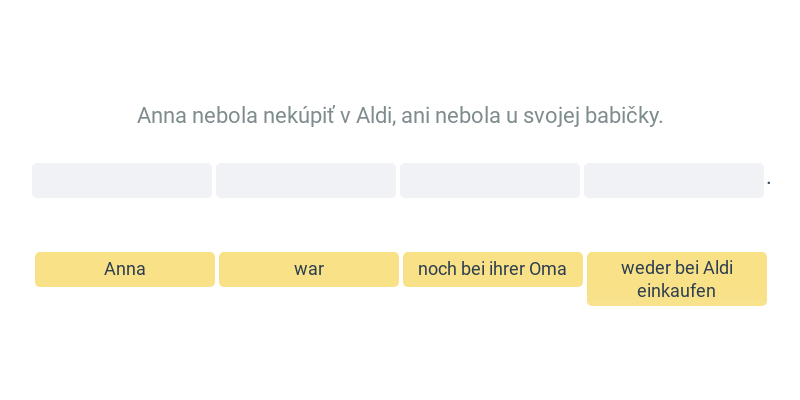Select the rightmost gray placeholder box

click(x=674, y=180)
